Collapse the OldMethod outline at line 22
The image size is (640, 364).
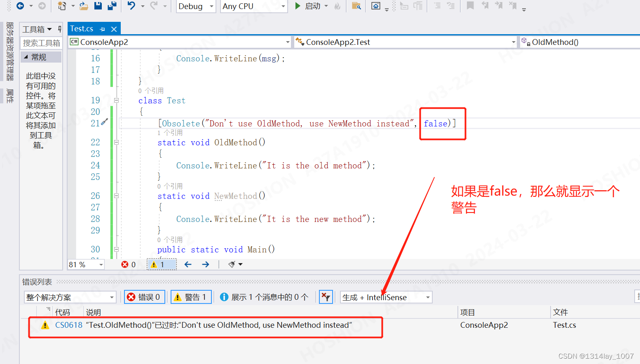[x=116, y=142]
